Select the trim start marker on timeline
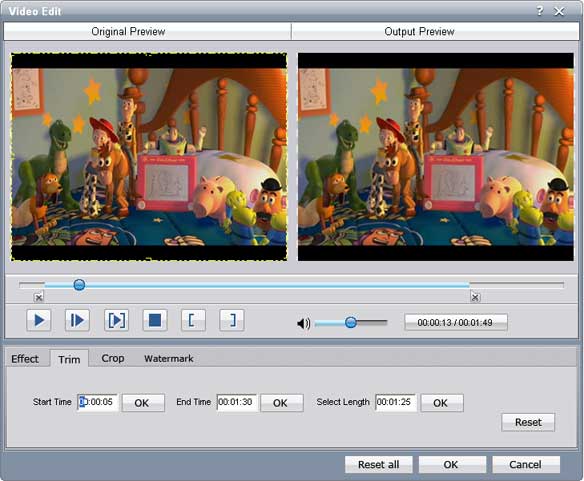584x481 pixels. [x=39, y=297]
